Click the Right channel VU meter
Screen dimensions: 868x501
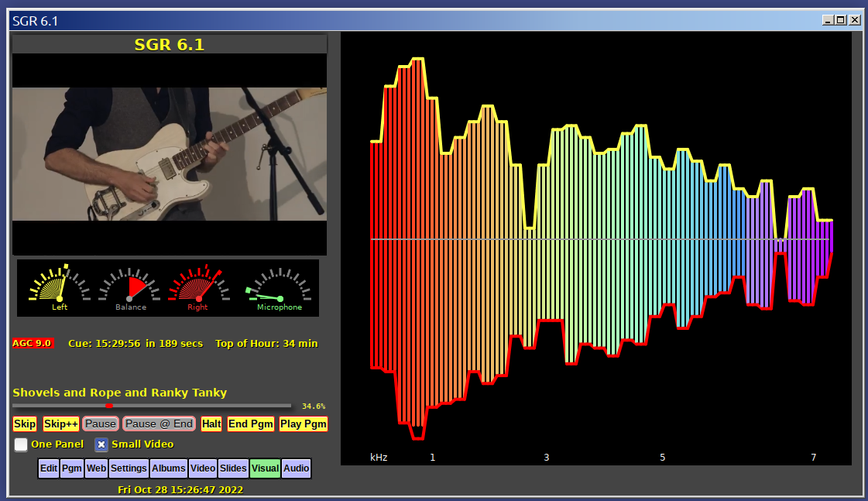[x=198, y=288]
